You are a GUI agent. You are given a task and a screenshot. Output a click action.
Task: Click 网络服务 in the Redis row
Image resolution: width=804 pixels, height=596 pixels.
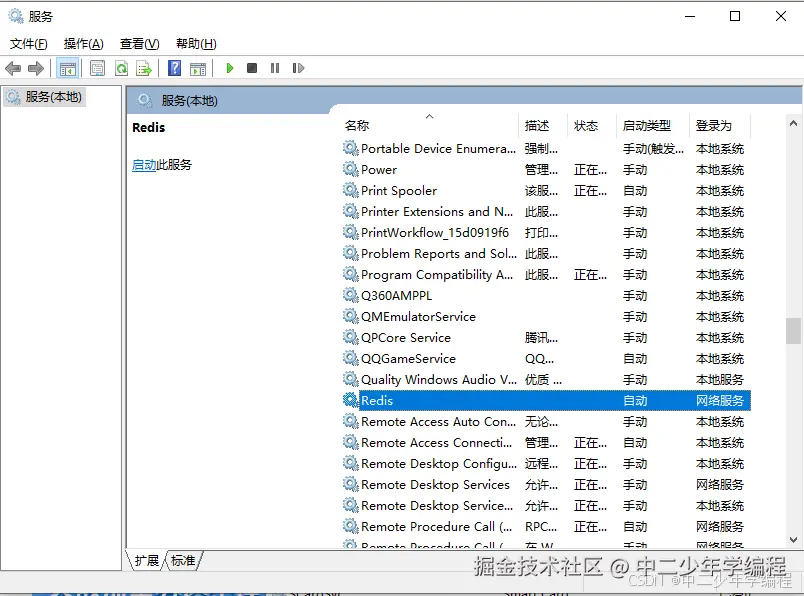pyautogui.click(x=719, y=401)
